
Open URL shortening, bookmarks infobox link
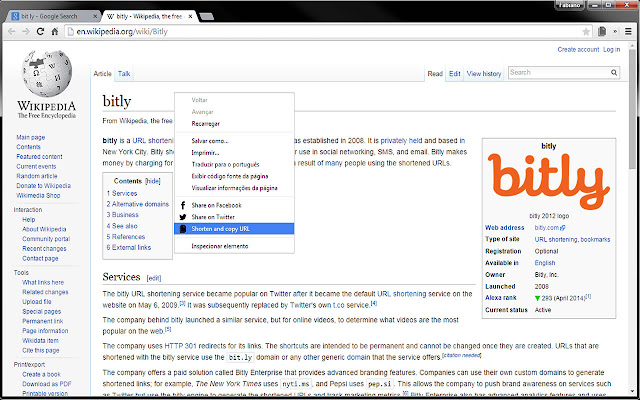[572, 240]
